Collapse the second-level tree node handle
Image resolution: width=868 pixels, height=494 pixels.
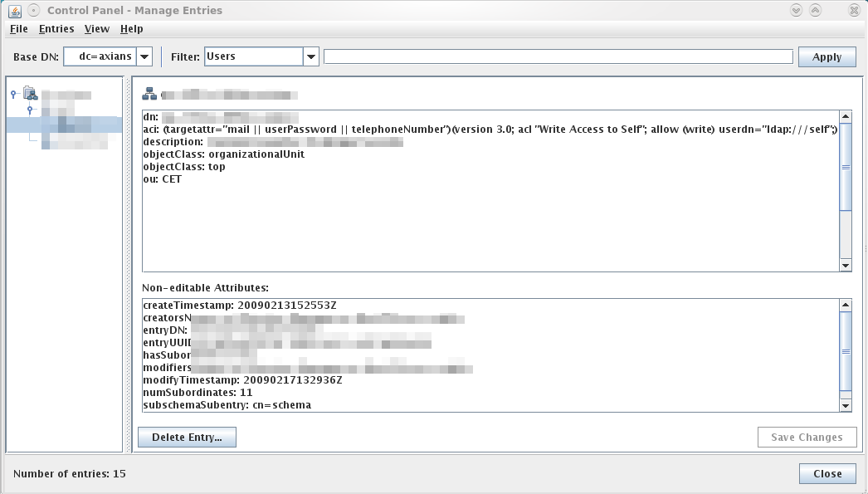30,109
